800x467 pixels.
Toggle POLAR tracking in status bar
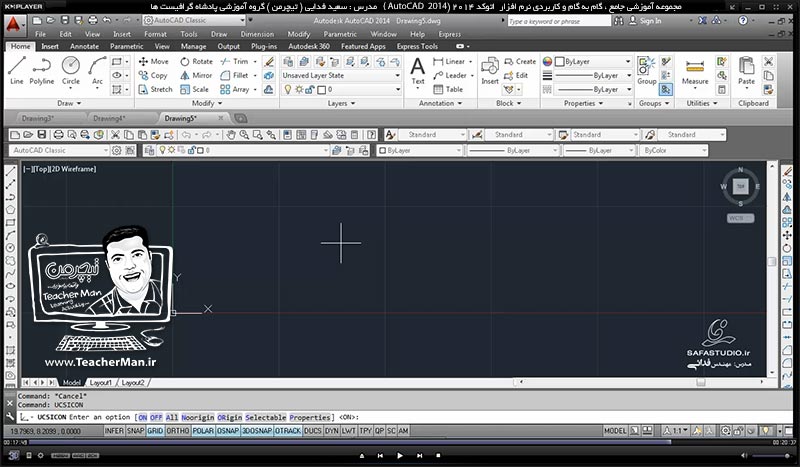(x=203, y=431)
